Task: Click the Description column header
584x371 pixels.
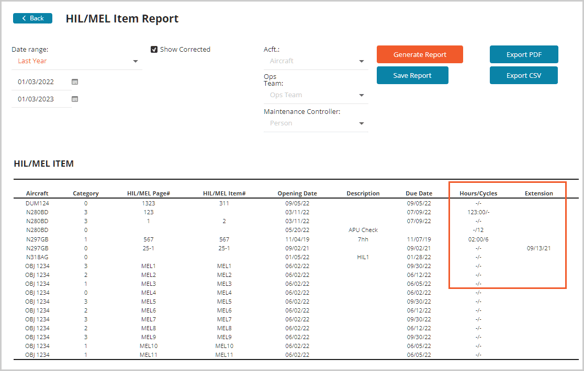Action: 363,193
